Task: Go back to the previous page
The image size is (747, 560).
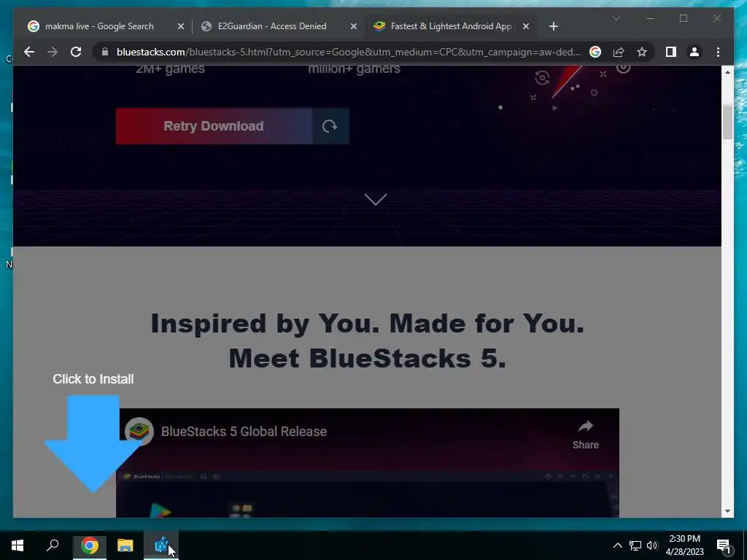Action: click(29, 52)
